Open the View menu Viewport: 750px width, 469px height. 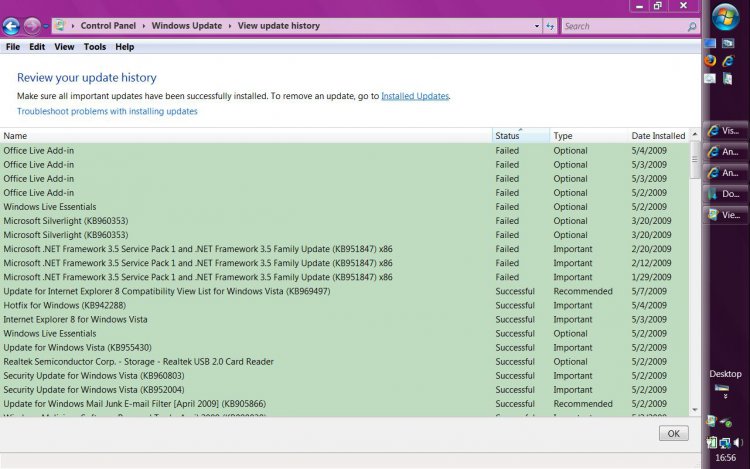pyautogui.click(x=64, y=47)
